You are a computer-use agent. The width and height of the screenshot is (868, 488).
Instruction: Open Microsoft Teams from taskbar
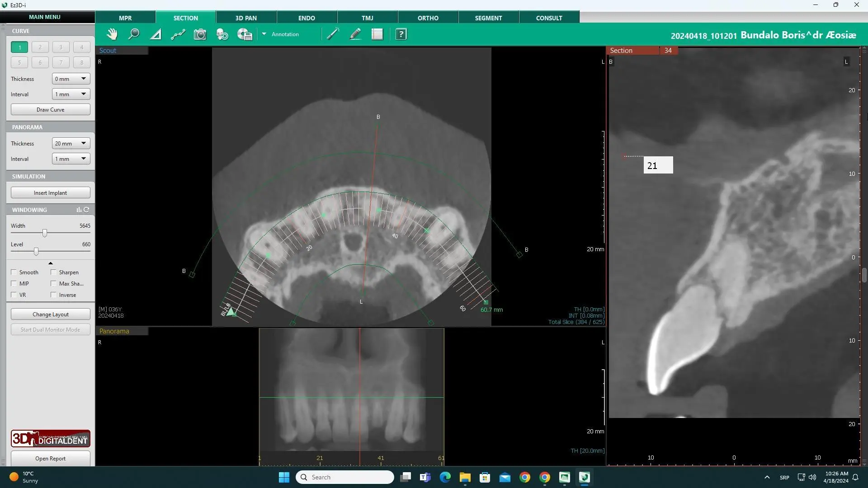(x=425, y=477)
